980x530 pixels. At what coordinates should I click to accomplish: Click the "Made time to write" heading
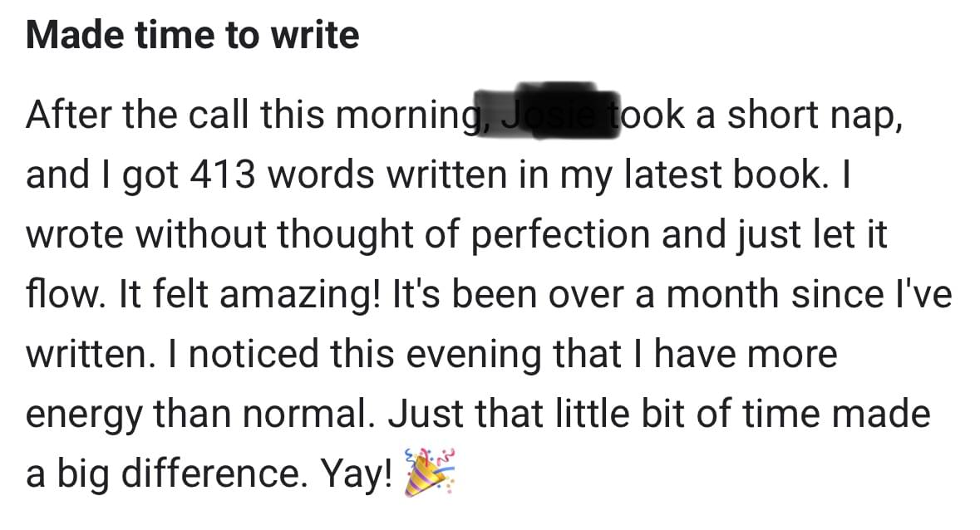pyautogui.click(x=192, y=37)
